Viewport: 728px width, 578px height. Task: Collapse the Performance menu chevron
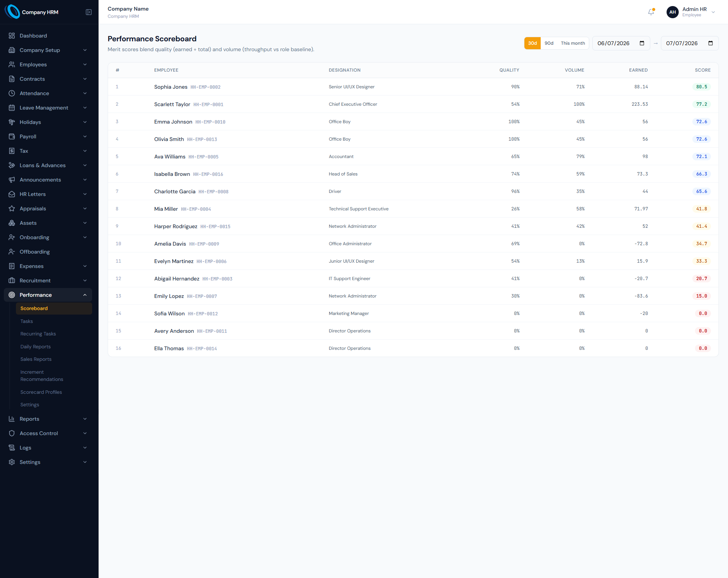tap(85, 295)
